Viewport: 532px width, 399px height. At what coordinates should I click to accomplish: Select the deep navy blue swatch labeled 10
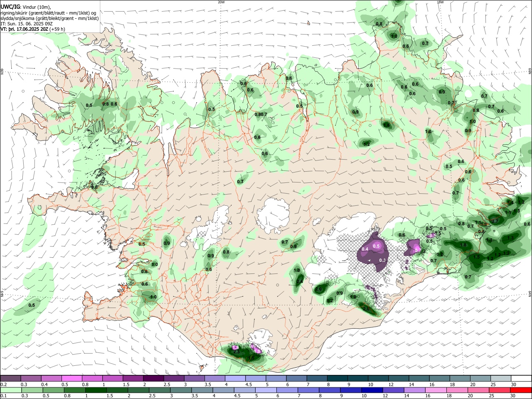click(x=372, y=390)
